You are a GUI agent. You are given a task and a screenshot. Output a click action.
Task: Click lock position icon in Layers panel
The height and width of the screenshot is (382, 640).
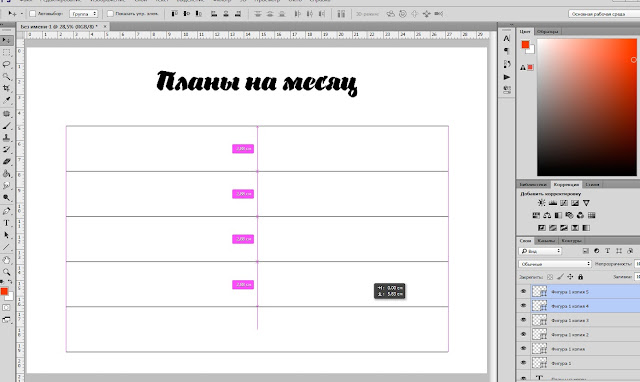pos(570,277)
